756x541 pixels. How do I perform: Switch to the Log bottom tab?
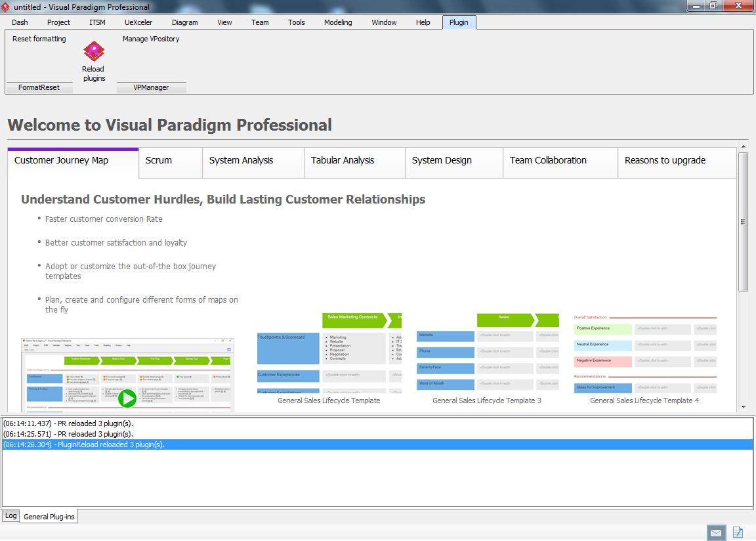click(x=10, y=515)
